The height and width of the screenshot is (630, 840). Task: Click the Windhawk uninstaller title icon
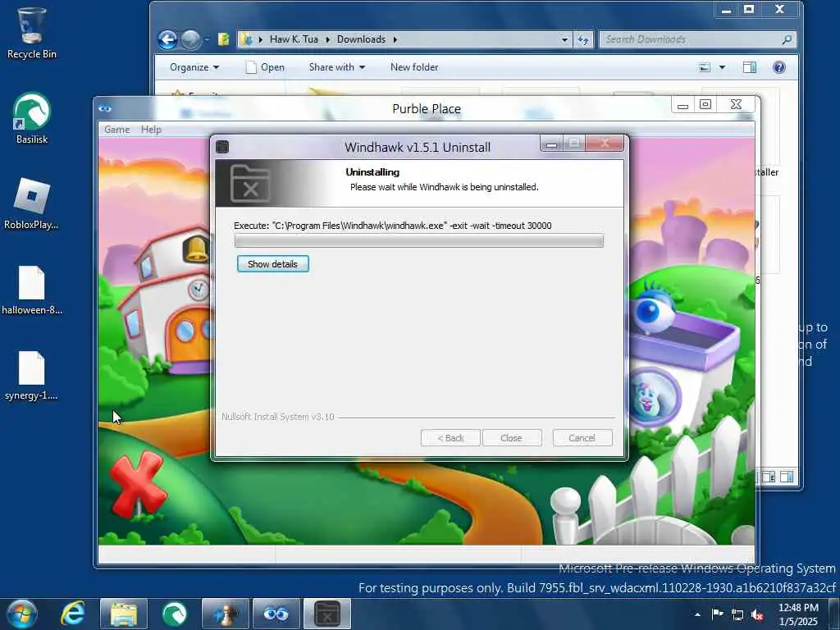tap(222, 147)
